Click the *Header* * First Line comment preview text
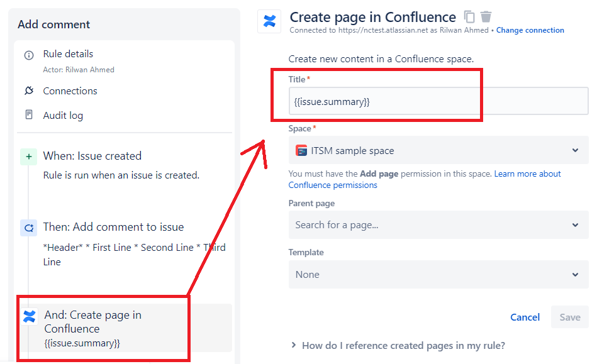 pyautogui.click(x=135, y=255)
